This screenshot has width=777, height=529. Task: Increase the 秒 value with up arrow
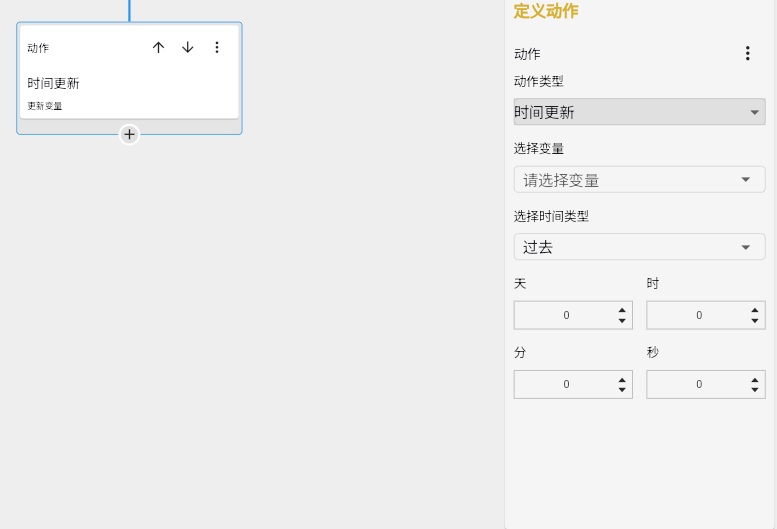click(x=755, y=379)
